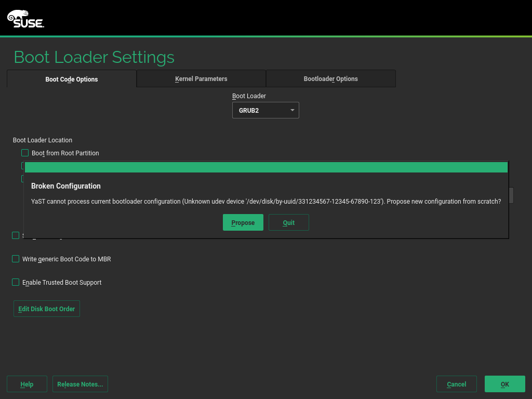Screen dimensions: 532x399
Task: Enable Write generic Boot Code to MBR
Action: pyautogui.click(x=16, y=259)
